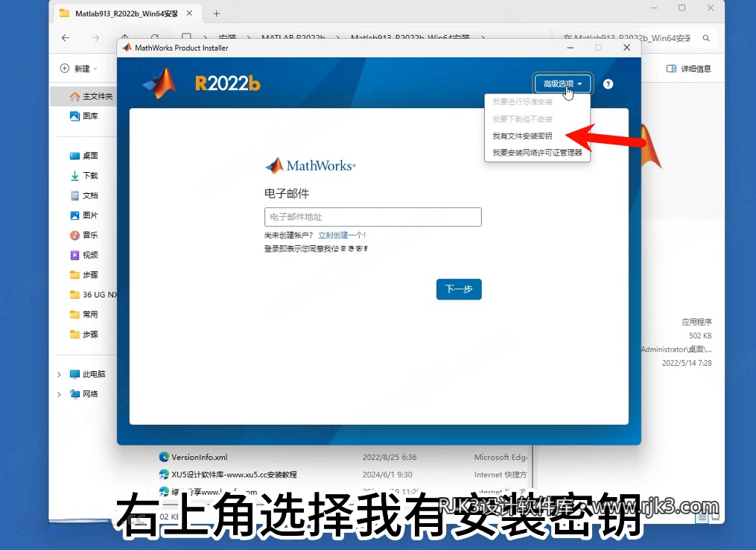Click the 电子邮件地址 input field
Image resolution: width=756 pixels, height=550 pixels.
372,217
